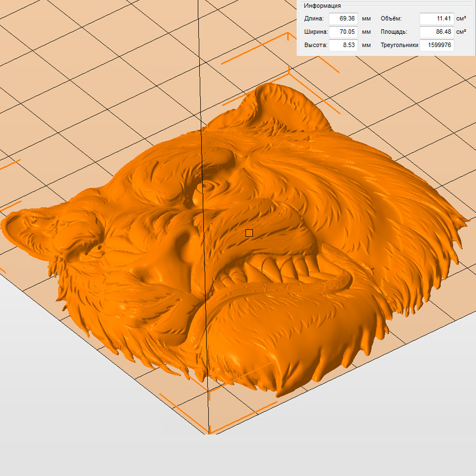
Task: Click the bear model's eye
Action: point(207,187)
